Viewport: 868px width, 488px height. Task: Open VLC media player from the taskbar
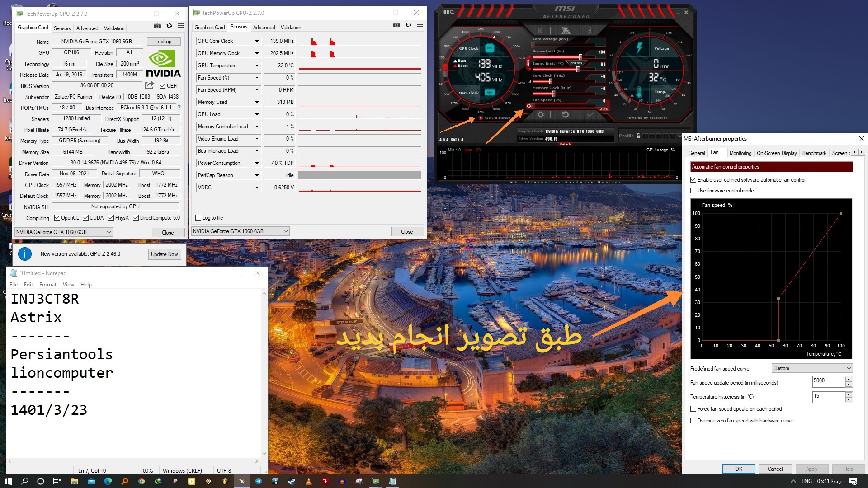click(308, 481)
